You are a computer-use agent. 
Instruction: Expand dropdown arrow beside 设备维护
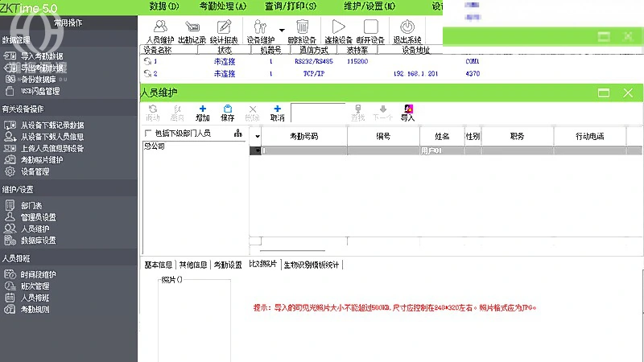pyautogui.click(x=282, y=30)
